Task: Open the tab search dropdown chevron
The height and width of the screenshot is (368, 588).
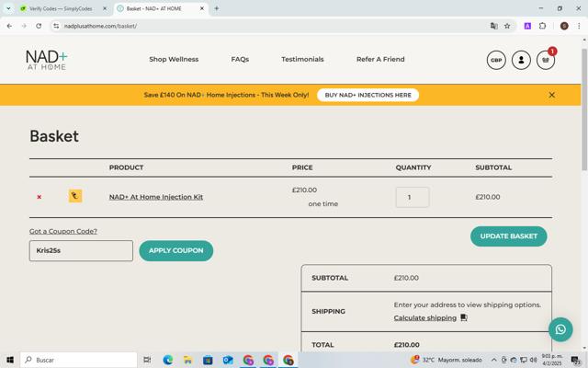Action: tap(8, 8)
